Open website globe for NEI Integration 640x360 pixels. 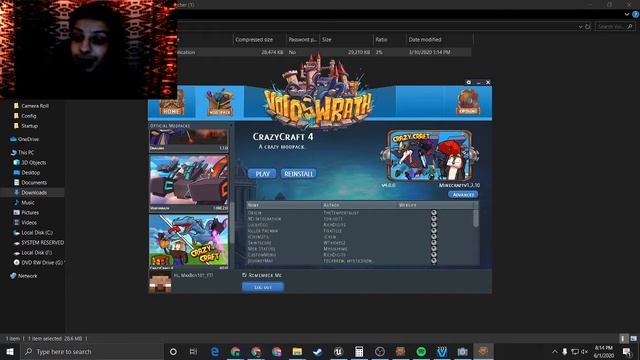tap(434, 219)
